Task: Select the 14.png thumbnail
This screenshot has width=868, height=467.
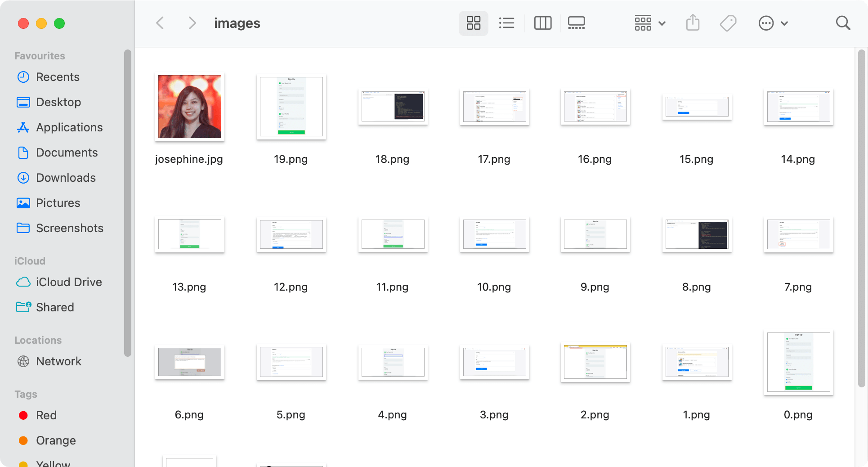Action: (x=799, y=107)
